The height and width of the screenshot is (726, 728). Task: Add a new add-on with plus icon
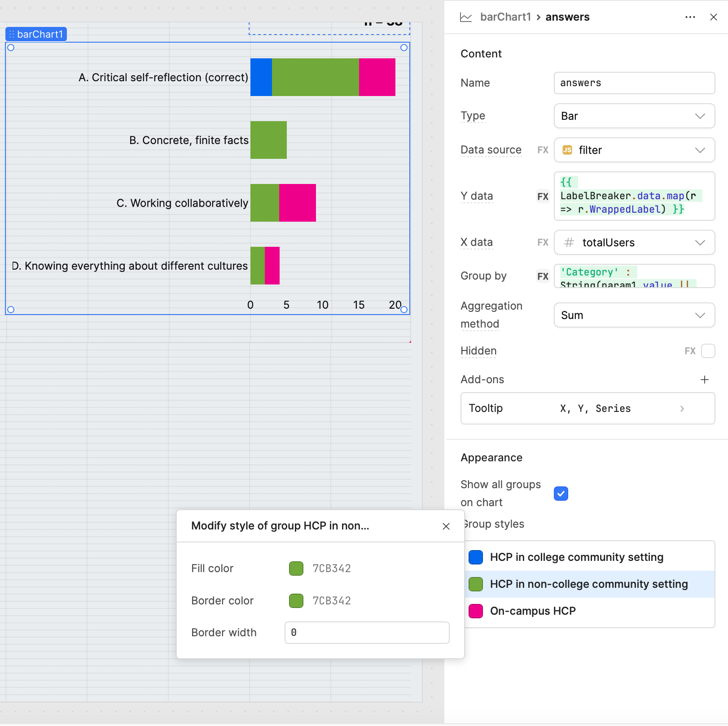tap(704, 380)
